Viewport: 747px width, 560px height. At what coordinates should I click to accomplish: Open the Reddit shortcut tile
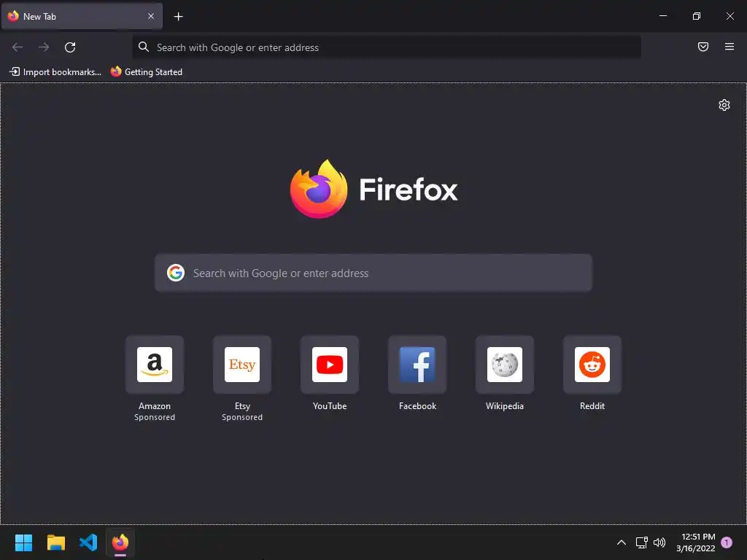pyautogui.click(x=592, y=365)
